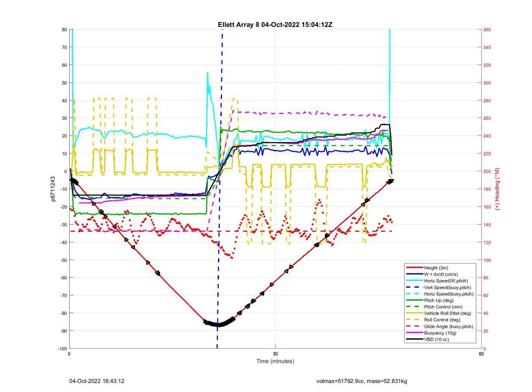532x392 pixels.
Task: Click 'Horiz Speed(W,pitch)' in the legend
Action: pos(446,281)
